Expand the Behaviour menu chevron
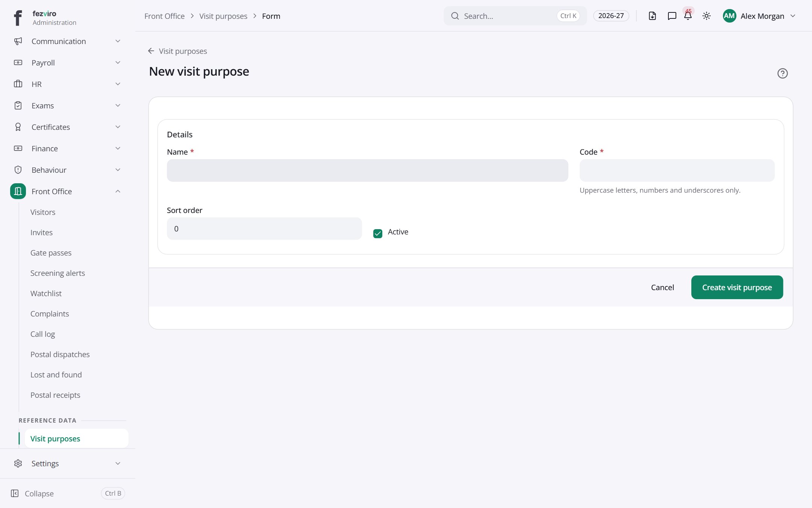The image size is (812, 508). click(118, 170)
